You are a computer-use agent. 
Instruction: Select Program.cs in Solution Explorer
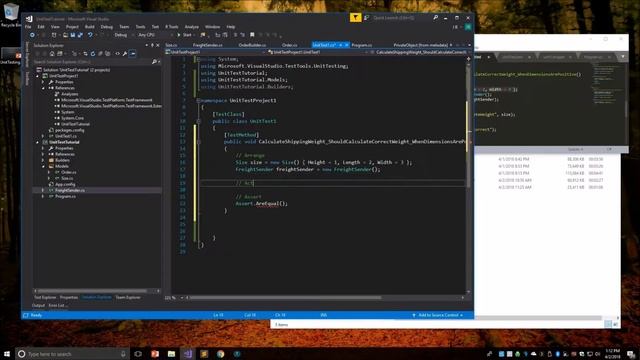pos(65,196)
